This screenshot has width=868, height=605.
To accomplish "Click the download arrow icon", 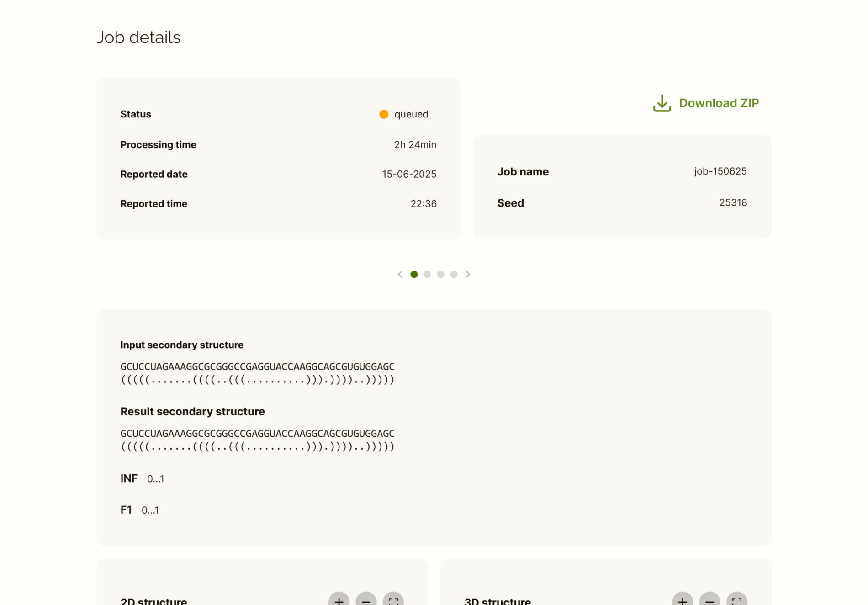I will [x=662, y=103].
